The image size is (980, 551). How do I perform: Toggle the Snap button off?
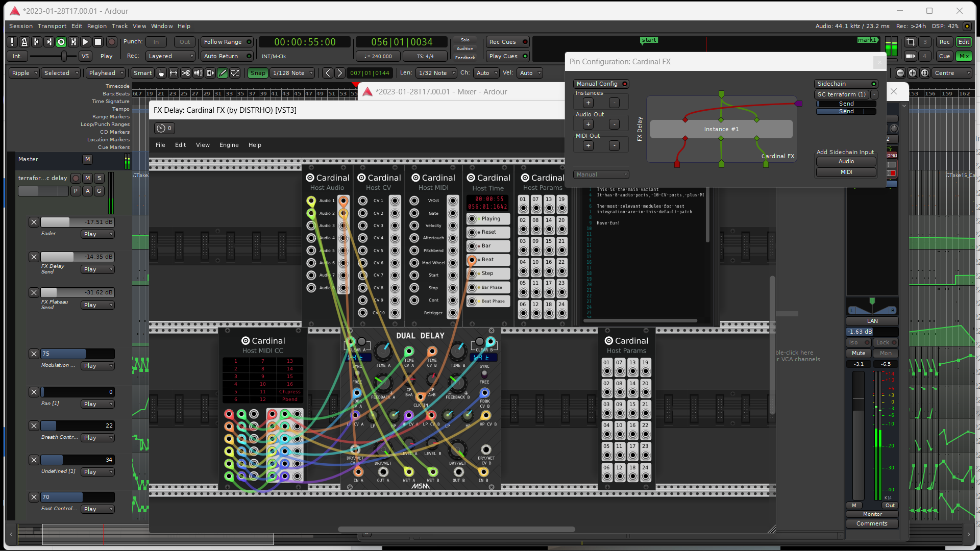pos(258,73)
